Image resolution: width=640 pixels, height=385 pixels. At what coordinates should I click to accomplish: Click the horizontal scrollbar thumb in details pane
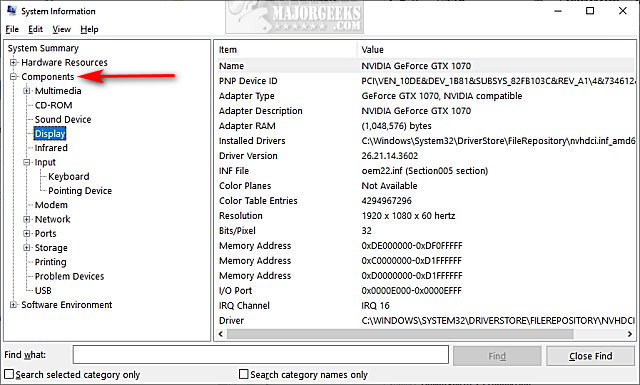[x=400, y=334]
